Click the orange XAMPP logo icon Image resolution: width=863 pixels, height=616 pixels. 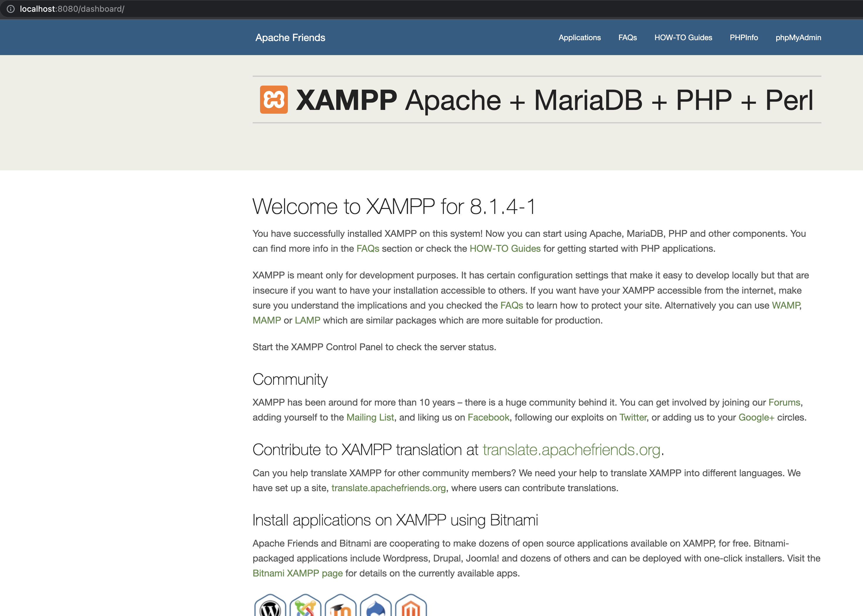click(x=273, y=100)
